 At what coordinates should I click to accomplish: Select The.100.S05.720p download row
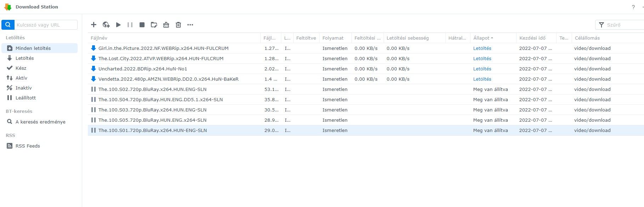[366, 120]
